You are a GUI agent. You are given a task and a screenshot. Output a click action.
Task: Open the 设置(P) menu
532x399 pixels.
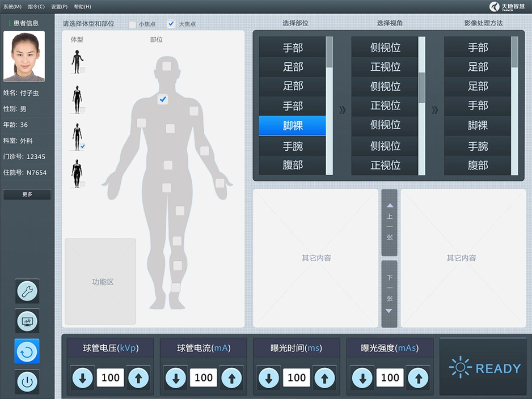(x=59, y=6)
